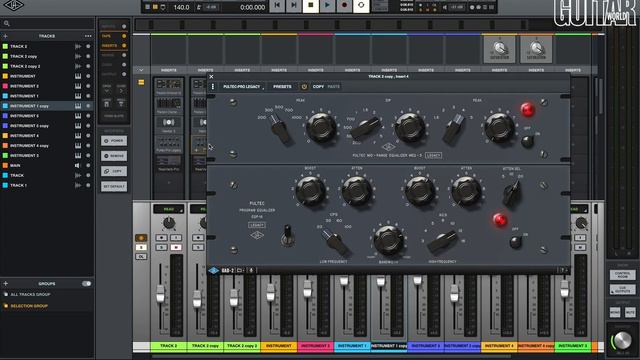Select INSTRUMENT 3 in the track list
This screenshot has height=360, width=640.
pos(47,156)
